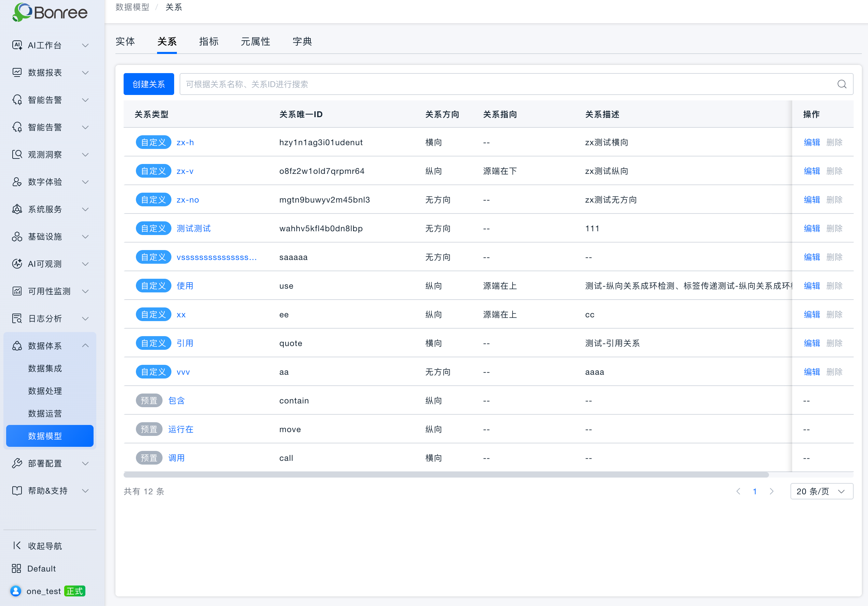Open the 包含 preset relation link
This screenshot has width=868, height=606.
coord(177,401)
